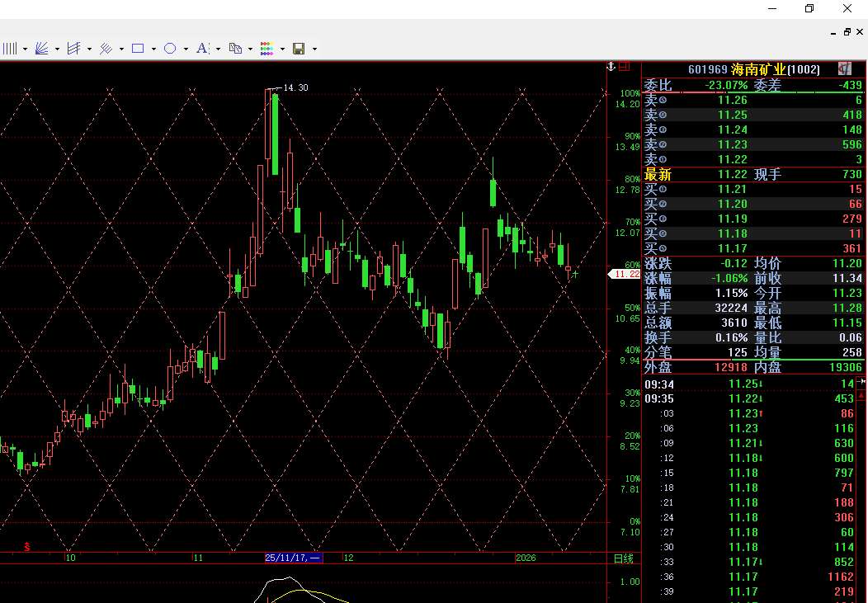Click the 换手 value 0.16%

tap(731, 337)
